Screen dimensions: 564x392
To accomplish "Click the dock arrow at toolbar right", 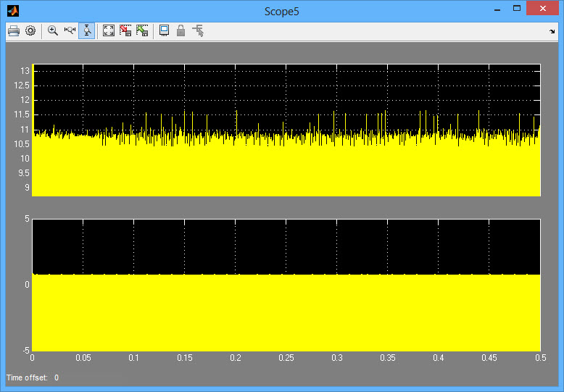I will click(552, 32).
